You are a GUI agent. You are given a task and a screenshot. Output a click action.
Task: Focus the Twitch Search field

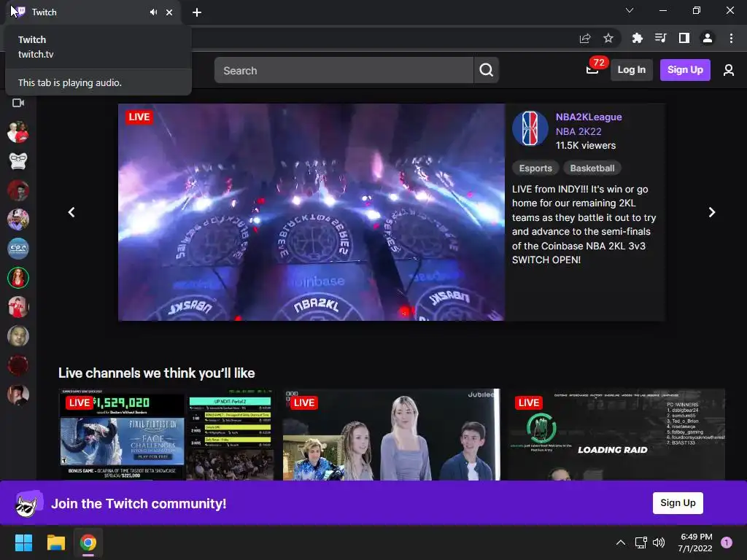click(x=344, y=71)
